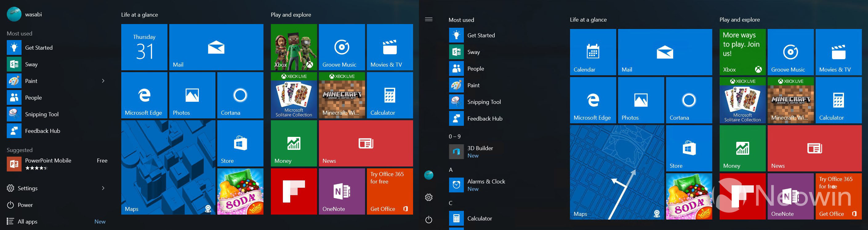This screenshot has height=230, width=868.
Task: Click the wasabi user account name
Action: coord(33,14)
